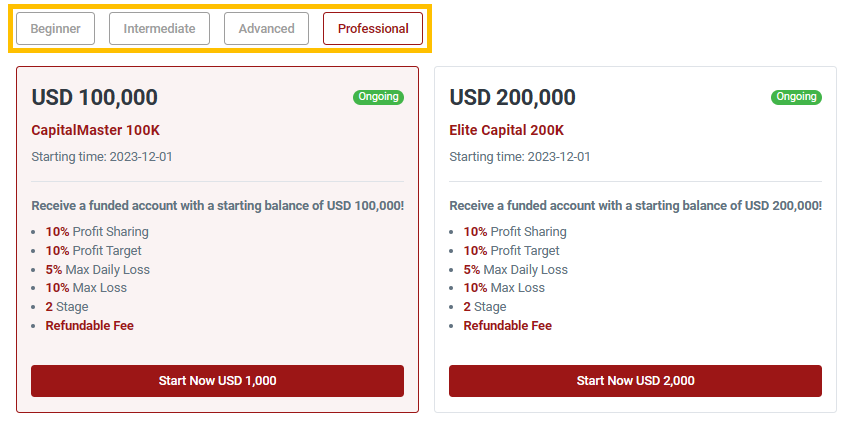
Task: Select the USD 200,000 heading
Action: [513, 98]
